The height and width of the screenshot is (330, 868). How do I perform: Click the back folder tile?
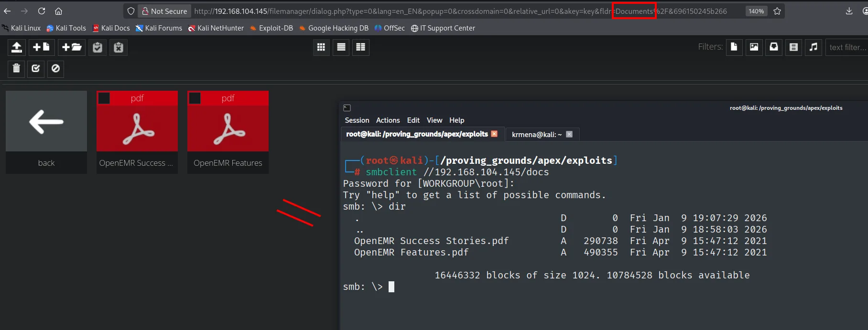[x=46, y=132]
